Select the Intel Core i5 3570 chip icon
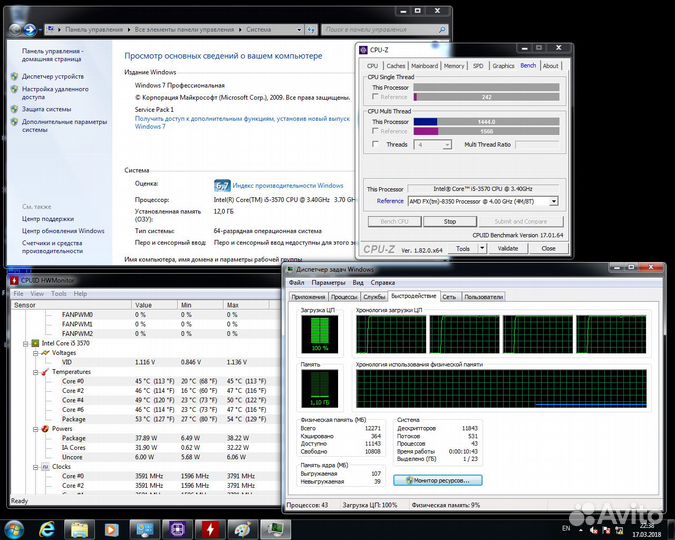 [35, 343]
